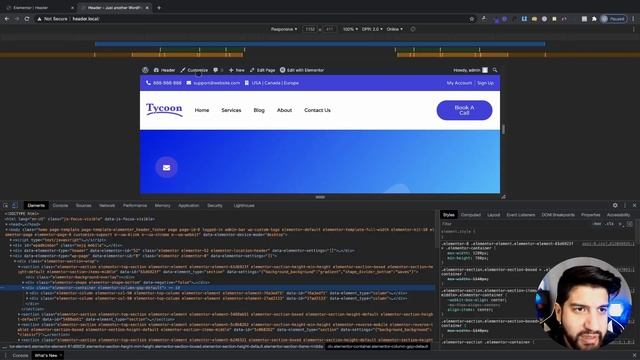Open a new browser tab with the plus icon
Viewport: 640px width, 360px height.
tap(159, 7)
